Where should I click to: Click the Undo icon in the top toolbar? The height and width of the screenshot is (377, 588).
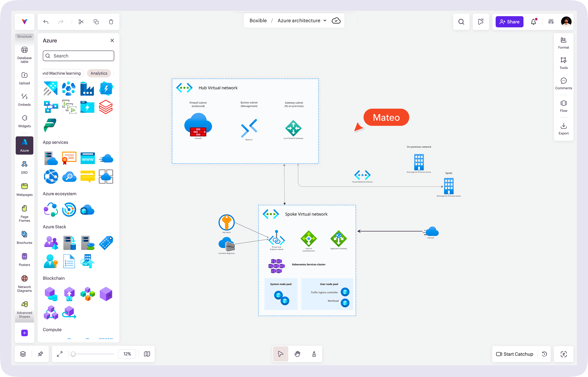pos(45,21)
